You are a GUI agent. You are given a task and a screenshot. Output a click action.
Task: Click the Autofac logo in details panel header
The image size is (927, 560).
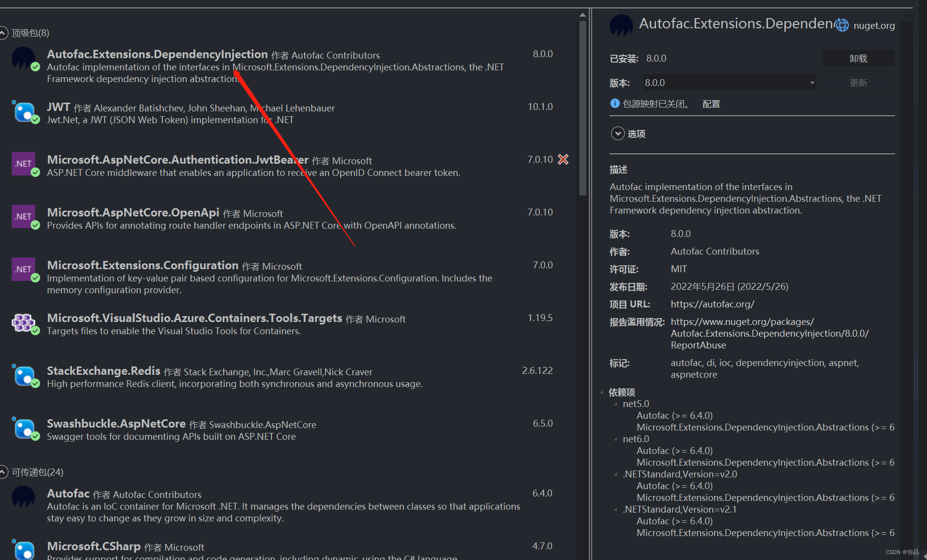[x=621, y=25]
